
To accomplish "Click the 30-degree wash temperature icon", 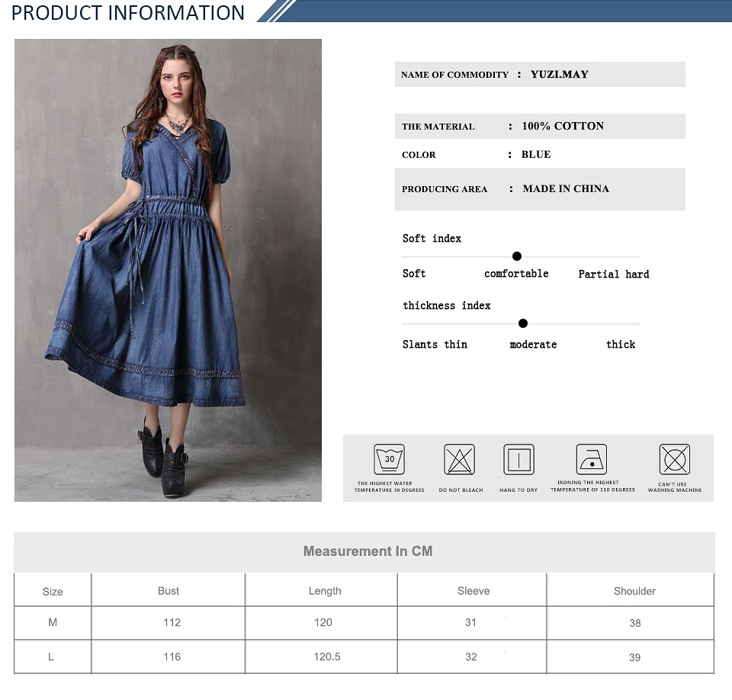I will pyautogui.click(x=389, y=459).
